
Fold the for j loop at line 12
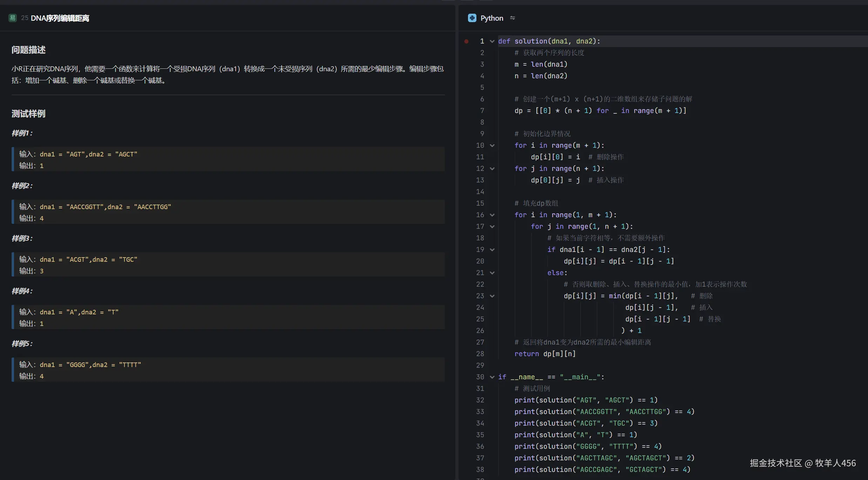(492, 169)
